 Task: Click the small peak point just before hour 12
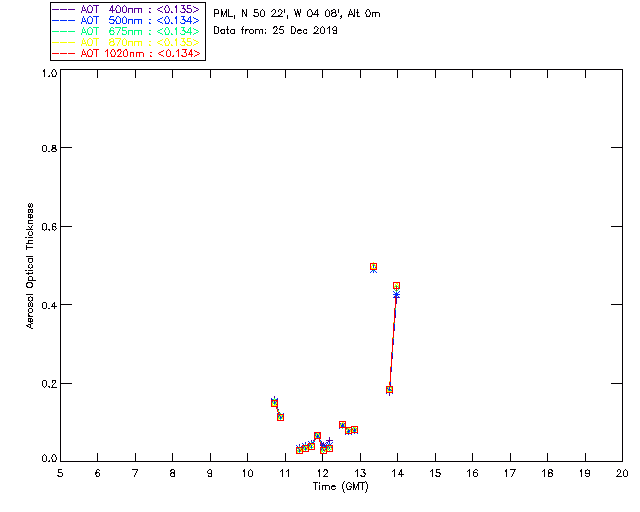click(317, 436)
